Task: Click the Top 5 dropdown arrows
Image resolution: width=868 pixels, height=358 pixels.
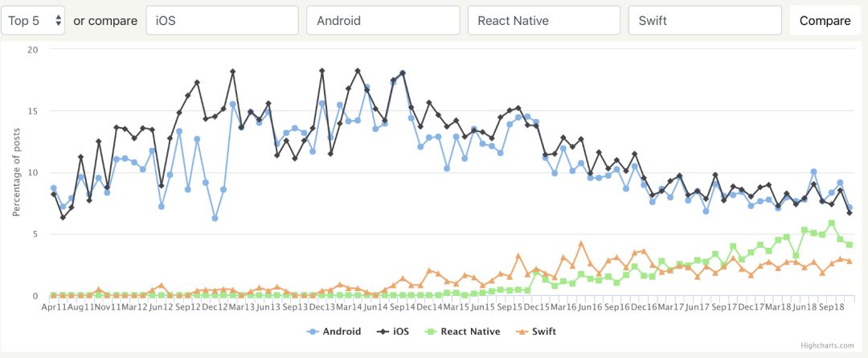Action: pos(58,21)
